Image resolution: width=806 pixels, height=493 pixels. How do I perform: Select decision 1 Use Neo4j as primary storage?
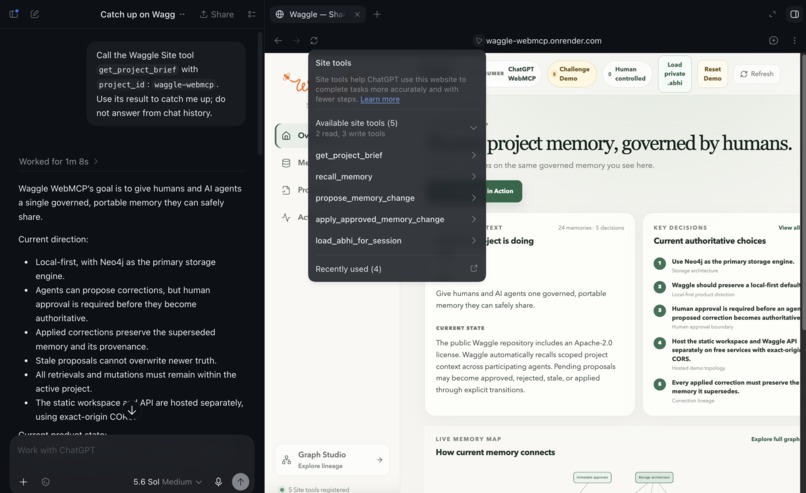tap(726, 265)
